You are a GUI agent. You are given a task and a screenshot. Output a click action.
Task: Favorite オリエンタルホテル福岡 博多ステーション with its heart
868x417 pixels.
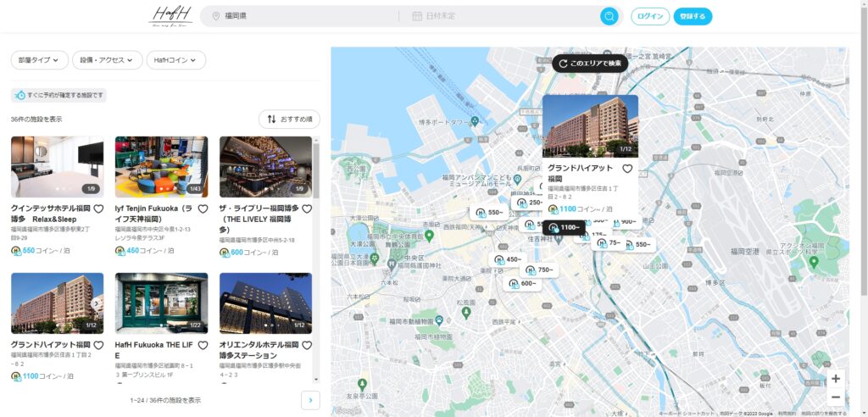click(x=307, y=345)
